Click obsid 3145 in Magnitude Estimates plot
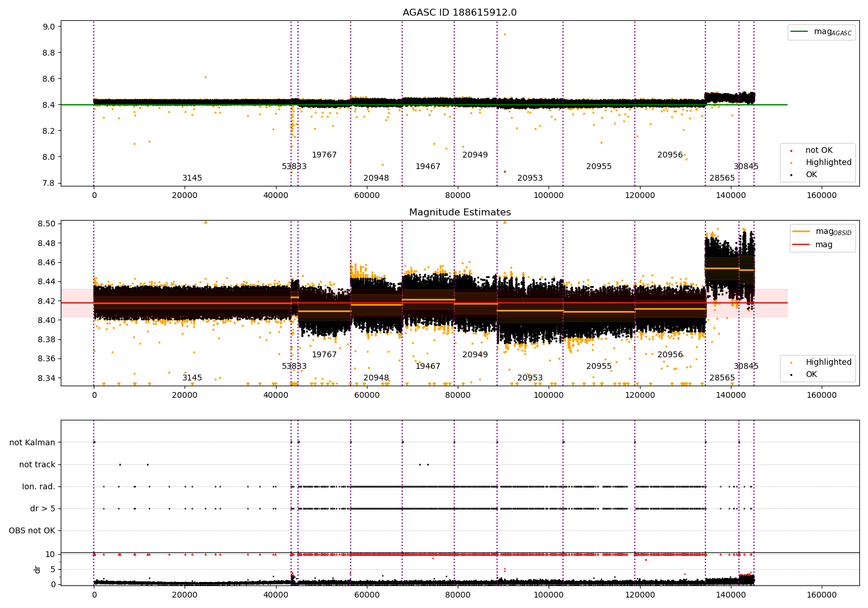 click(x=192, y=378)
